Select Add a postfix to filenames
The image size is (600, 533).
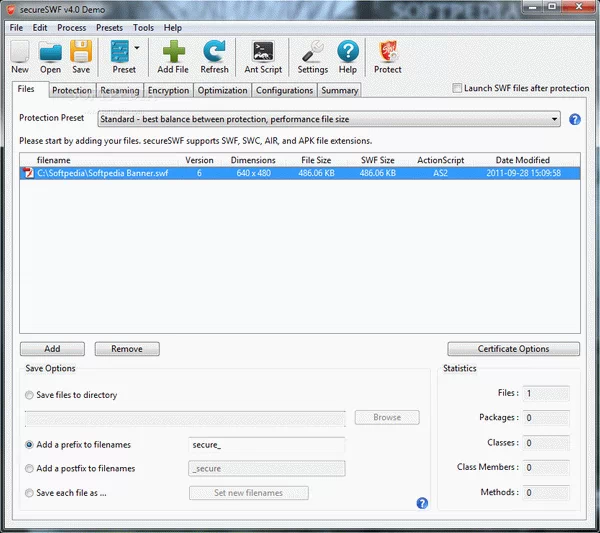29,468
